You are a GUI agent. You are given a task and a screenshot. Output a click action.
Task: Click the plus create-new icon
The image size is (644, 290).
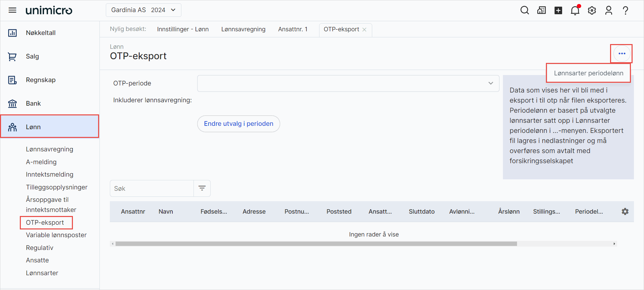click(x=558, y=10)
